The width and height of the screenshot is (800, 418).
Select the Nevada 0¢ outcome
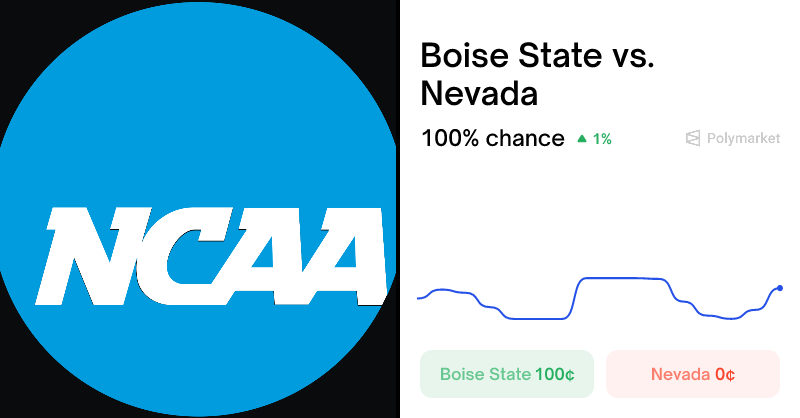coord(692,375)
